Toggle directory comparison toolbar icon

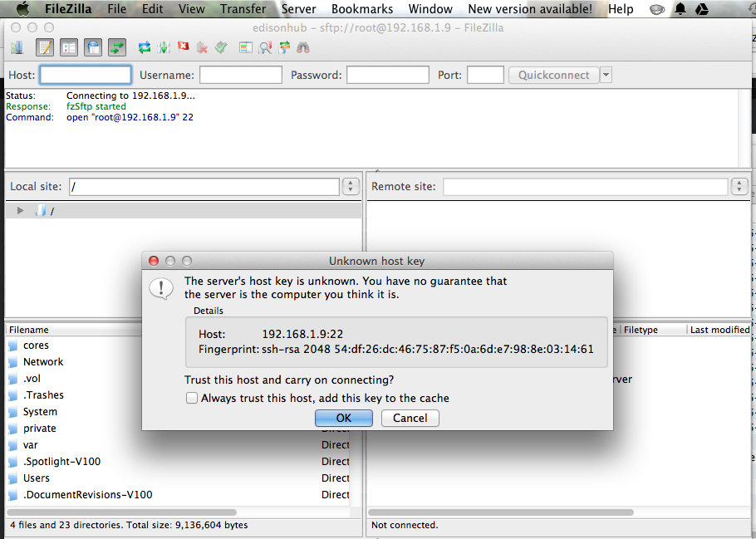coord(265,47)
